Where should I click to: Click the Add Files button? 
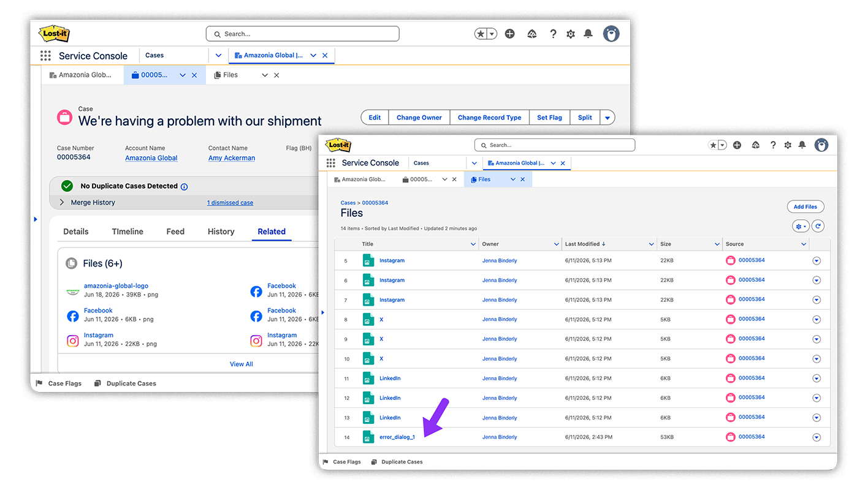[805, 207]
